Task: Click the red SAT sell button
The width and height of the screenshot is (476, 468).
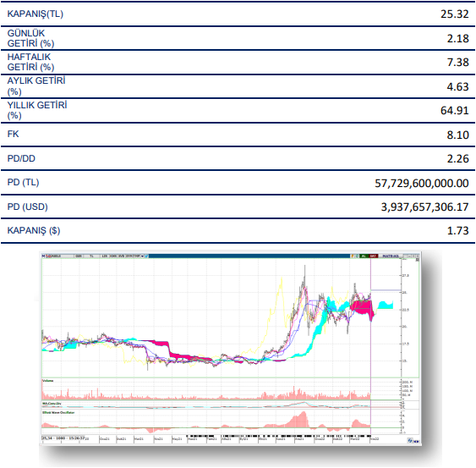Action: tap(373, 256)
